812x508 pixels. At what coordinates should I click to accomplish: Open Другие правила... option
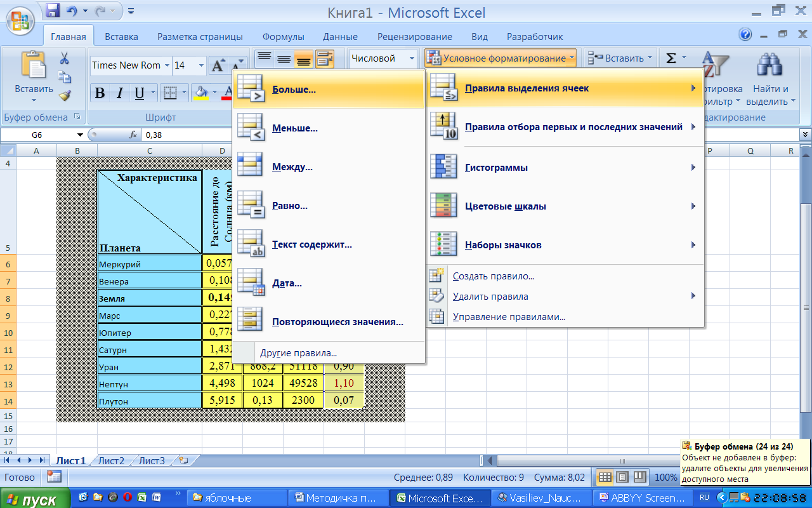pyautogui.click(x=328, y=353)
